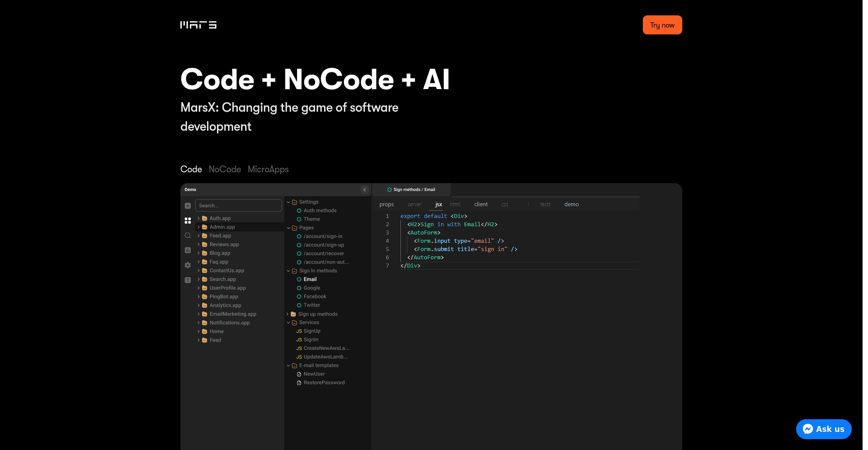
Task: Collapse the Demo panel with the arrow button
Action: pos(365,189)
